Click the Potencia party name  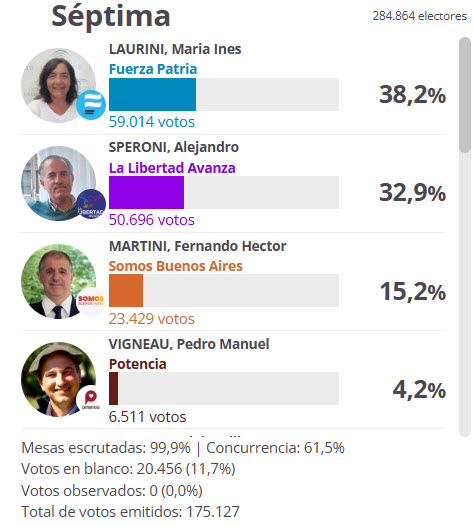coord(137,364)
